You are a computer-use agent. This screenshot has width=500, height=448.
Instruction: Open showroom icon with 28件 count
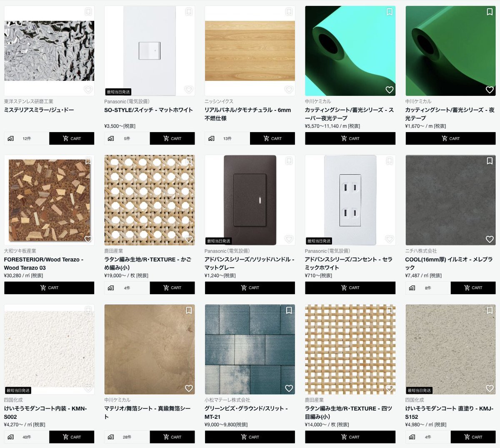pyautogui.click(x=111, y=437)
